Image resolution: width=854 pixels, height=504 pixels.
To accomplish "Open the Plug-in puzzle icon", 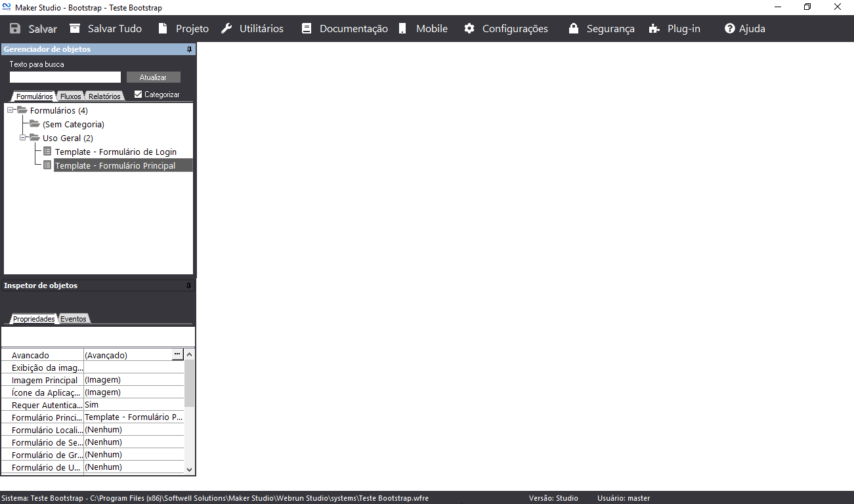I will click(x=654, y=29).
